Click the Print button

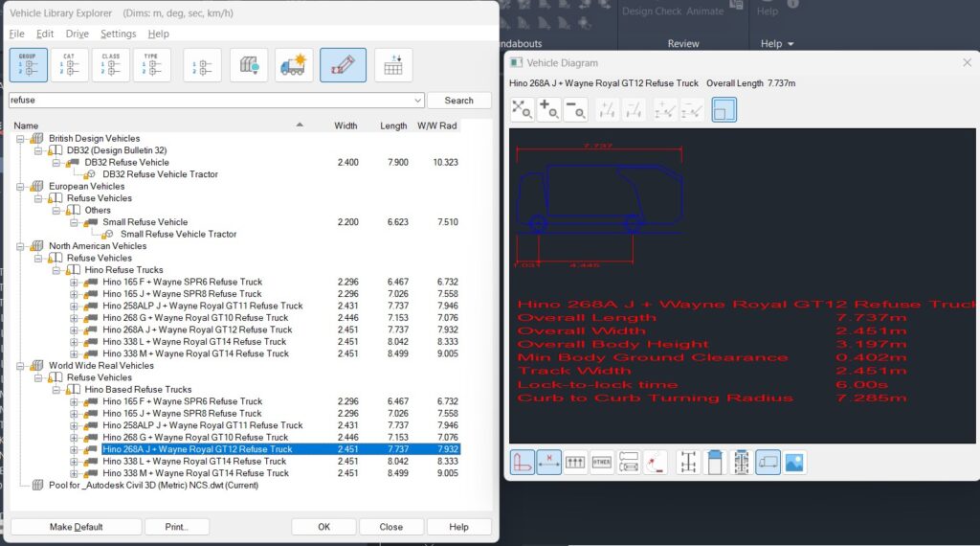click(x=176, y=527)
